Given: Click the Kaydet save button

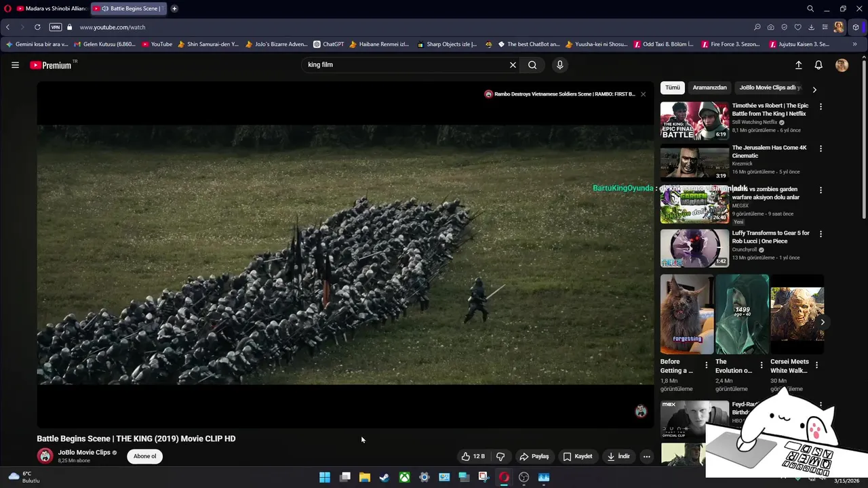Looking at the screenshot, I should click(x=578, y=456).
